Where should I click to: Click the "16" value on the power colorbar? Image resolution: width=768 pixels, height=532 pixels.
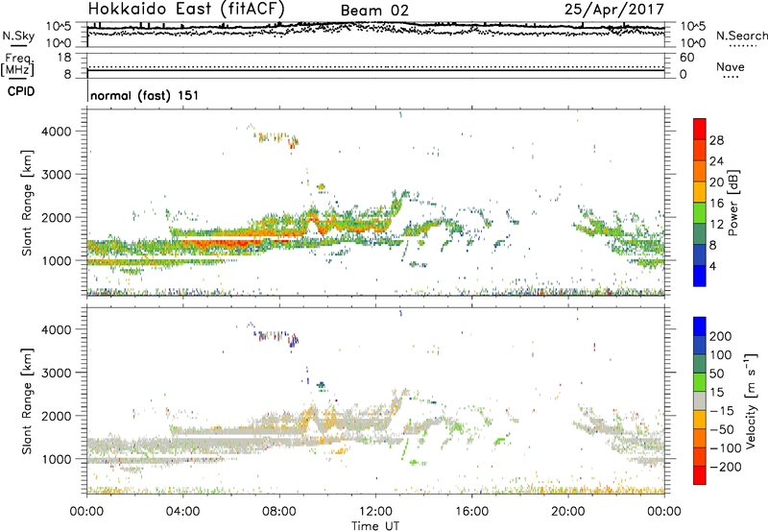716,203
